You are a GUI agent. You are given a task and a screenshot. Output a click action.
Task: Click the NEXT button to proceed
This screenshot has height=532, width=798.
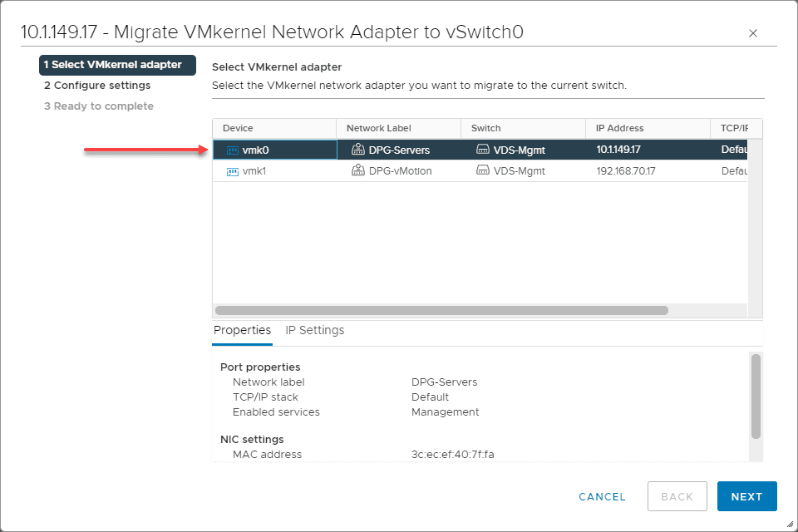[746, 496]
